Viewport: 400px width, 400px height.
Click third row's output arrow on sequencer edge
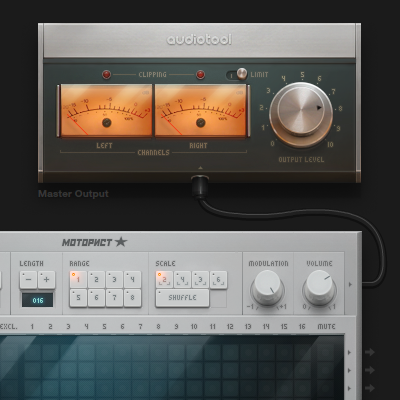350,388
